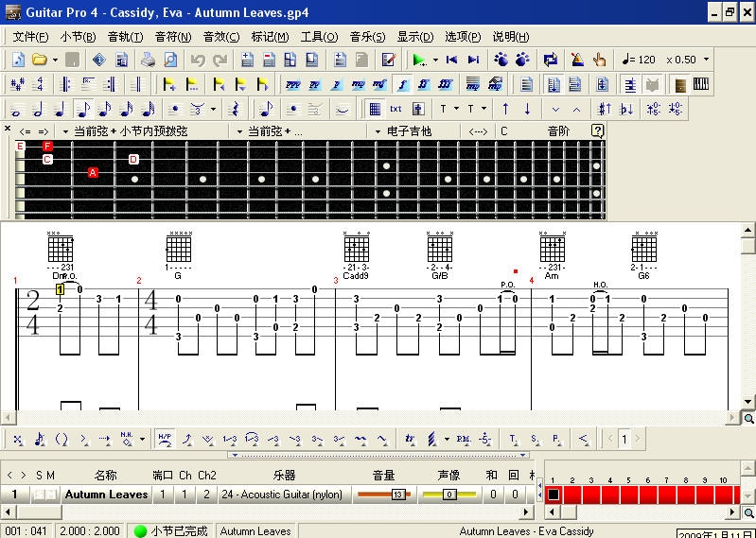Open tempo multiplier x0.50 dropdown
756x538 pixels.
click(707, 60)
